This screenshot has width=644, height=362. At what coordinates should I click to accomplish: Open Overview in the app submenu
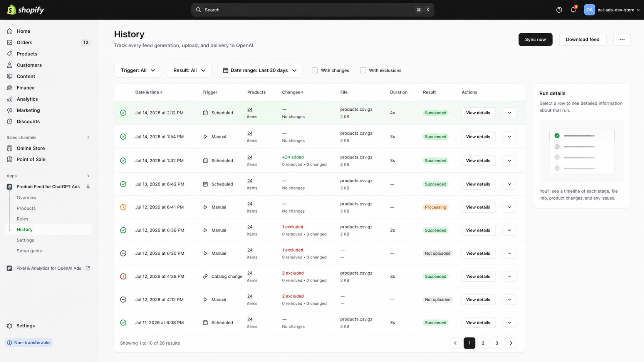27,198
